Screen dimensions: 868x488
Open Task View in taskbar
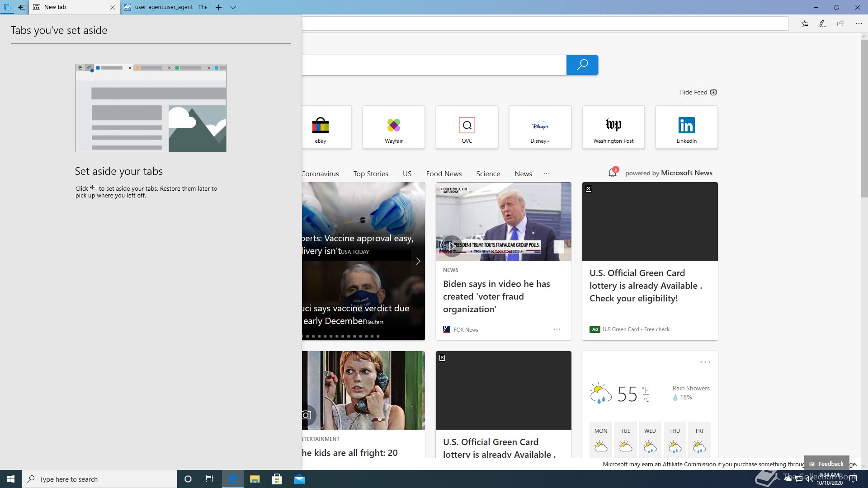(x=210, y=479)
